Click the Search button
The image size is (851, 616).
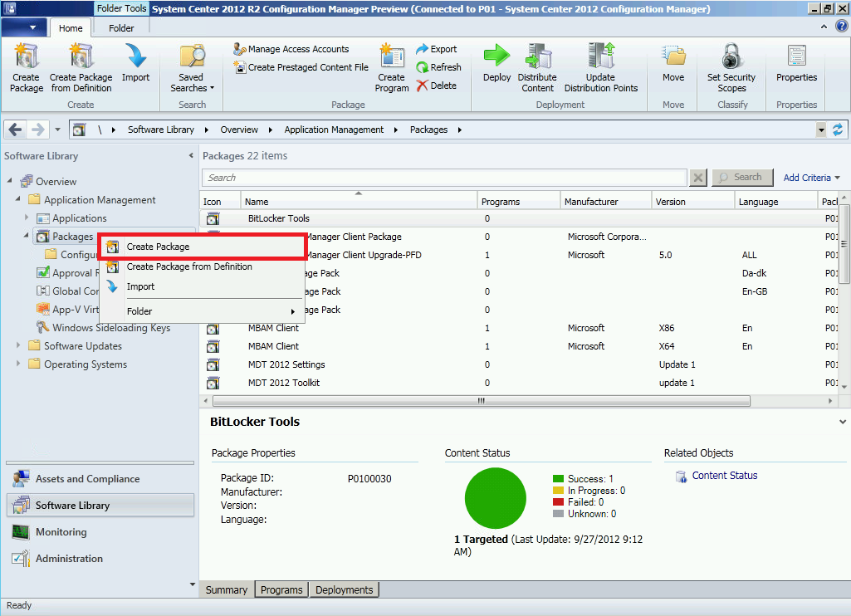[x=742, y=178]
